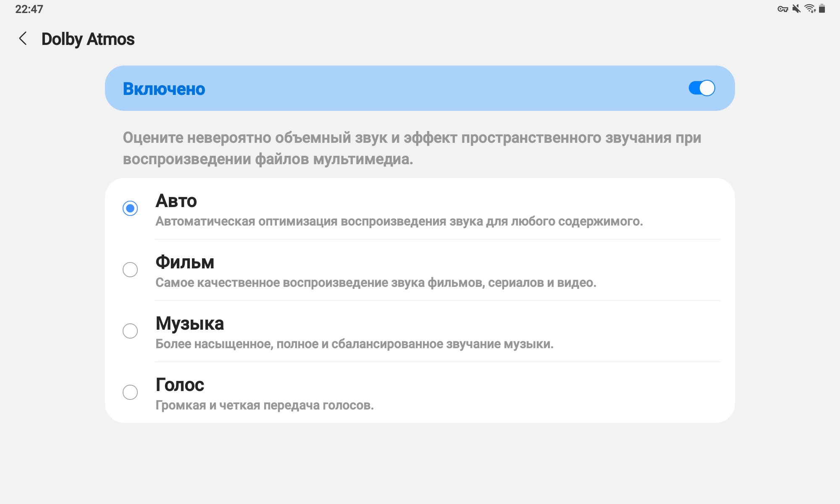This screenshot has width=840, height=504.
Task: Tap the Фильм option title
Action: (185, 262)
